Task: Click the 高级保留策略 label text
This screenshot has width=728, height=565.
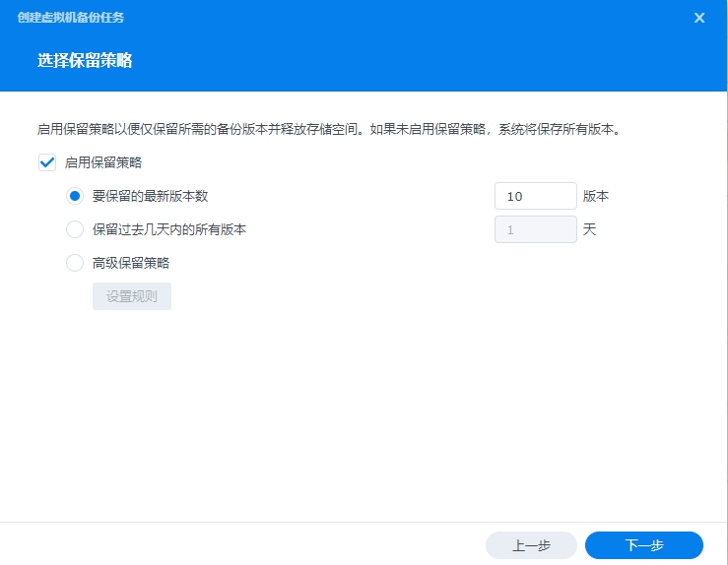Action: pos(130,263)
